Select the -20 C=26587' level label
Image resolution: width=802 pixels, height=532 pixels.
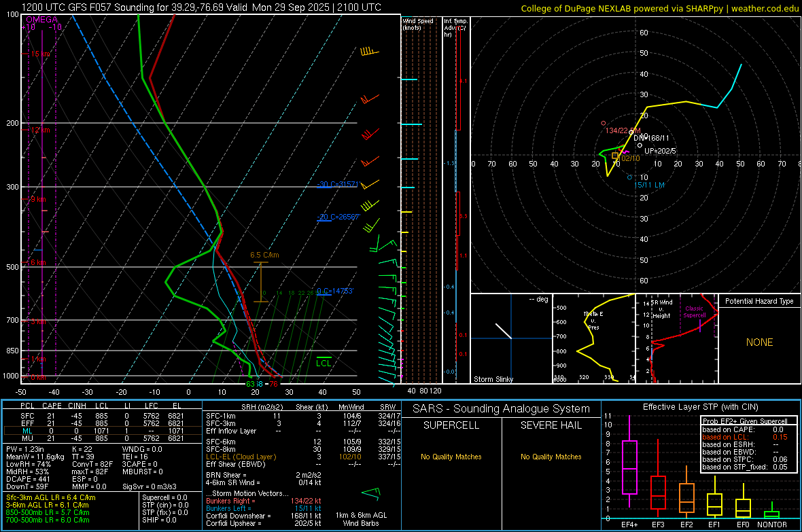tap(338, 217)
